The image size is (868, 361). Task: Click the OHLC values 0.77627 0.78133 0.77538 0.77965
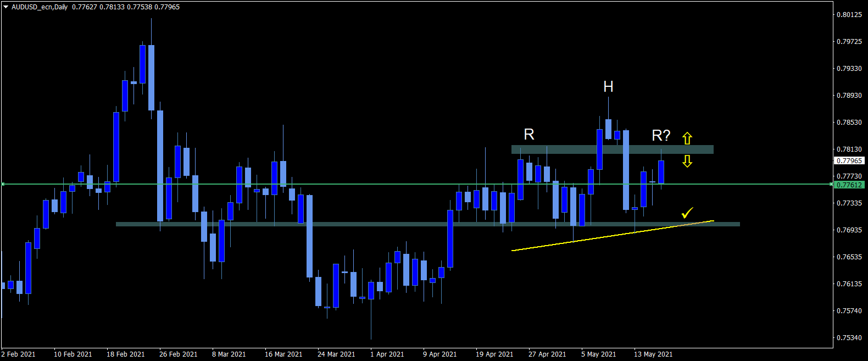(126, 7)
